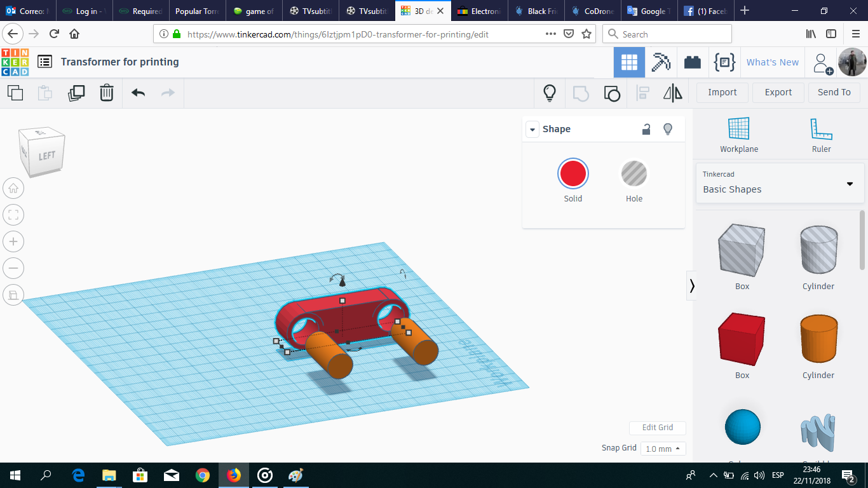This screenshot has width=868, height=488.
Task: Click the Mirror tool icon
Action: pyautogui.click(x=672, y=93)
